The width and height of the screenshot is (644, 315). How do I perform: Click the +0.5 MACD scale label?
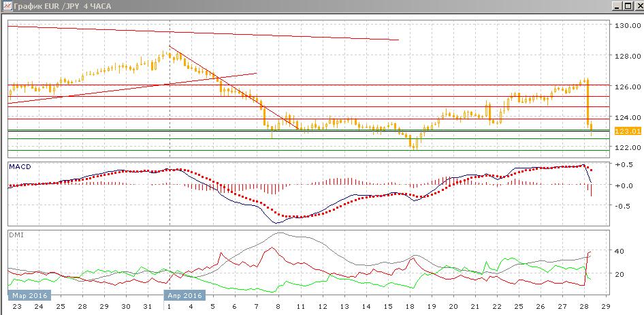point(624,164)
